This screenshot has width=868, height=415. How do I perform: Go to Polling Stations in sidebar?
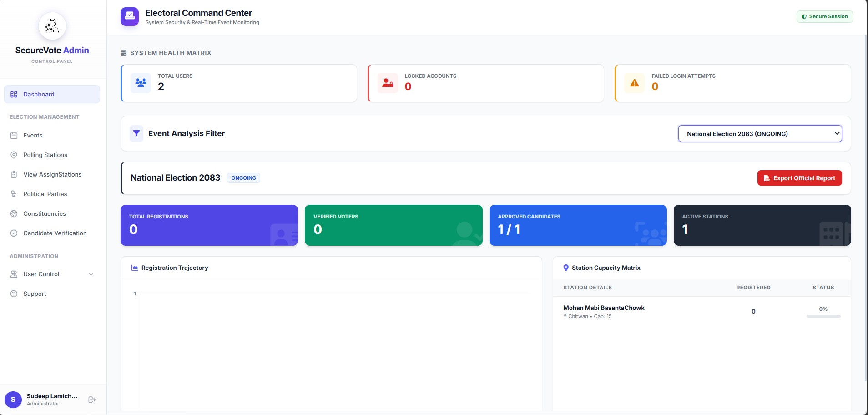point(45,155)
